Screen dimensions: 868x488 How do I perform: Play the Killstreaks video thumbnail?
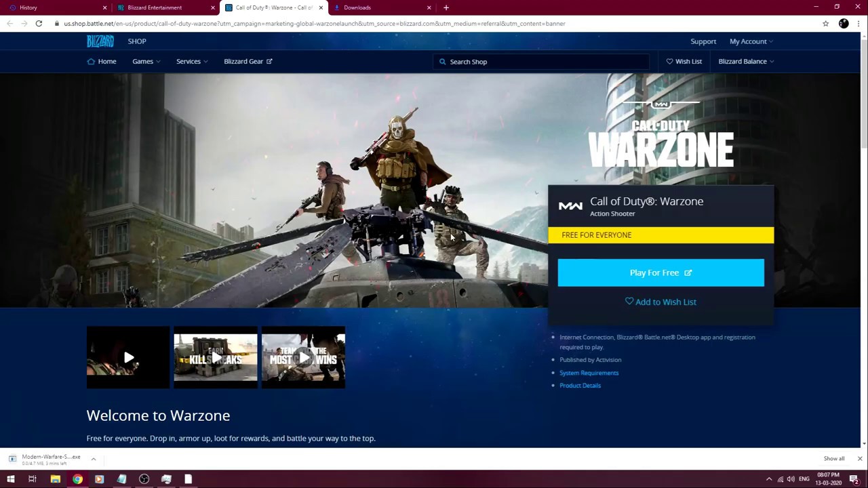coord(216,357)
